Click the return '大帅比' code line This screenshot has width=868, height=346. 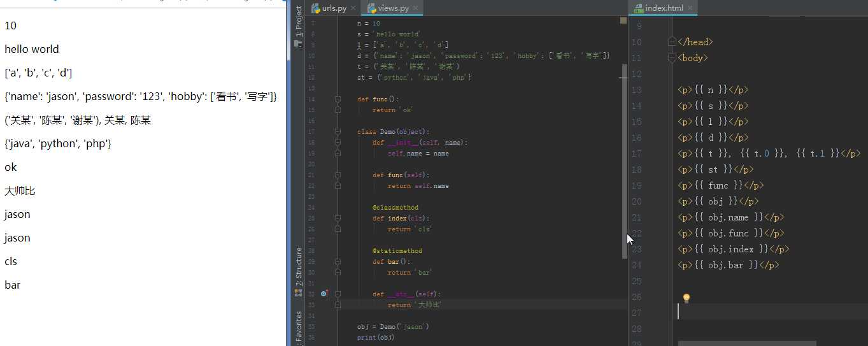[x=415, y=305]
